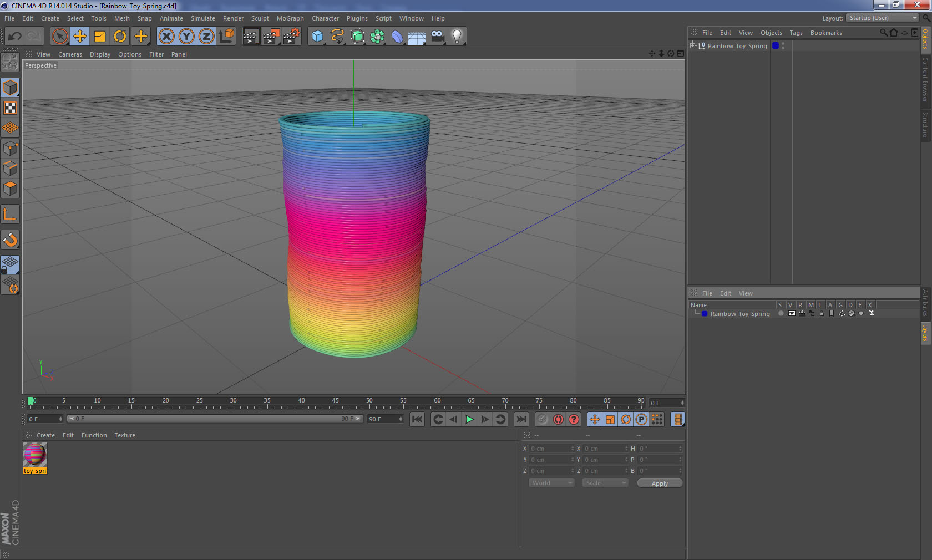Toggle Y axis lock
The height and width of the screenshot is (560, 932).
186,37
